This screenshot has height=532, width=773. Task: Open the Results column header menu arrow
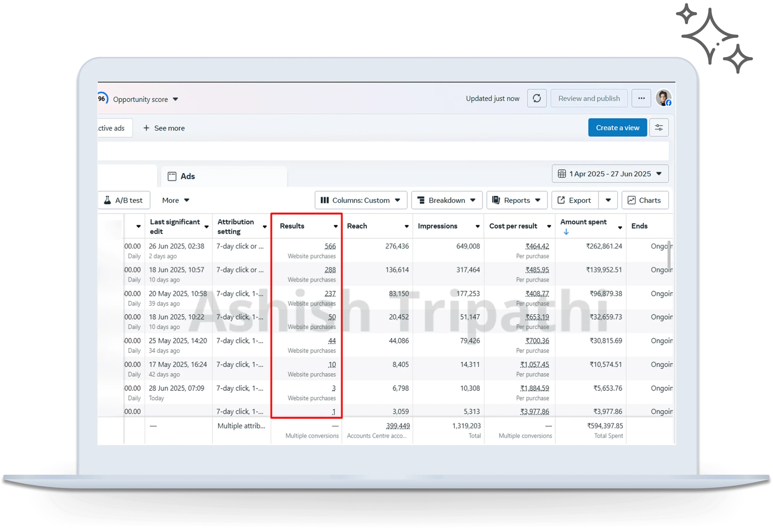pyautogui.click(x=335, y=226)
